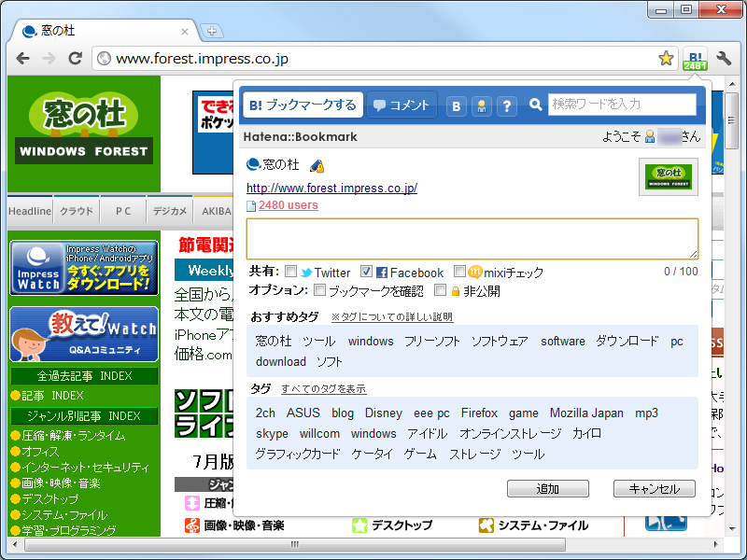The image size is (747, 560).
Task: Open the wrench settings icon
Action: 723,58
